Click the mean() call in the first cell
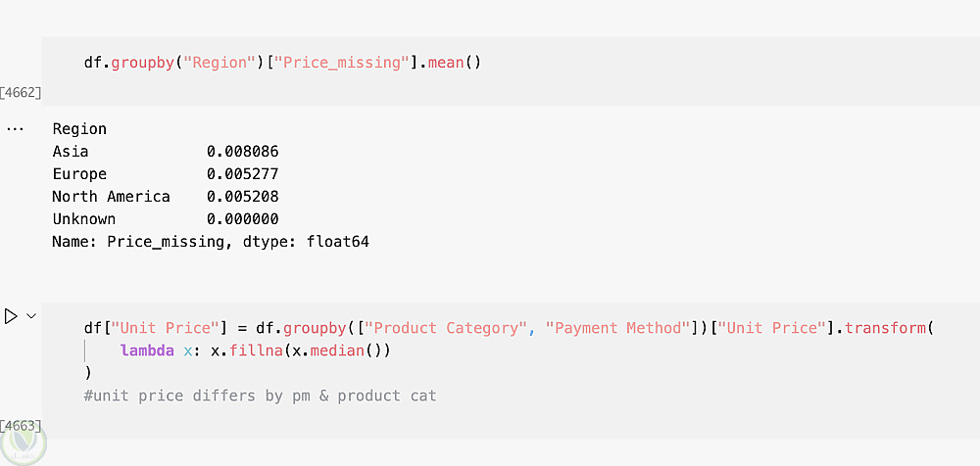This screenshot has width=980, height=466. 454,64
